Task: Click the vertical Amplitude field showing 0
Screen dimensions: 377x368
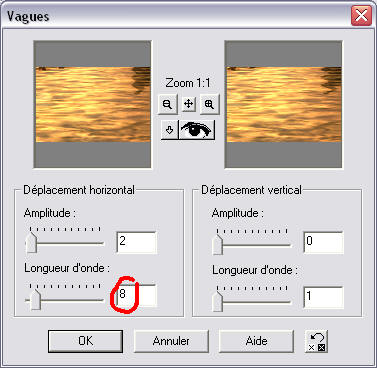Action: pyautogui.click(x=323, y=242)
